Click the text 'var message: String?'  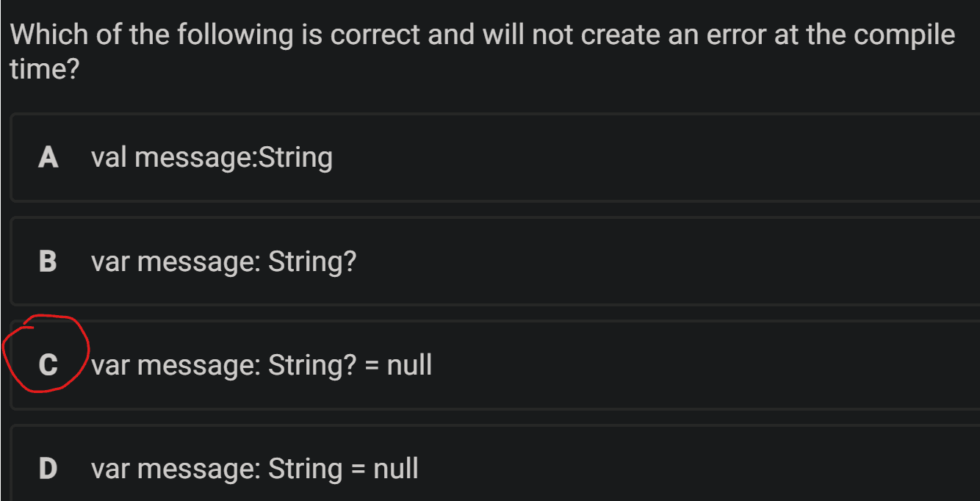click(223, 262)
